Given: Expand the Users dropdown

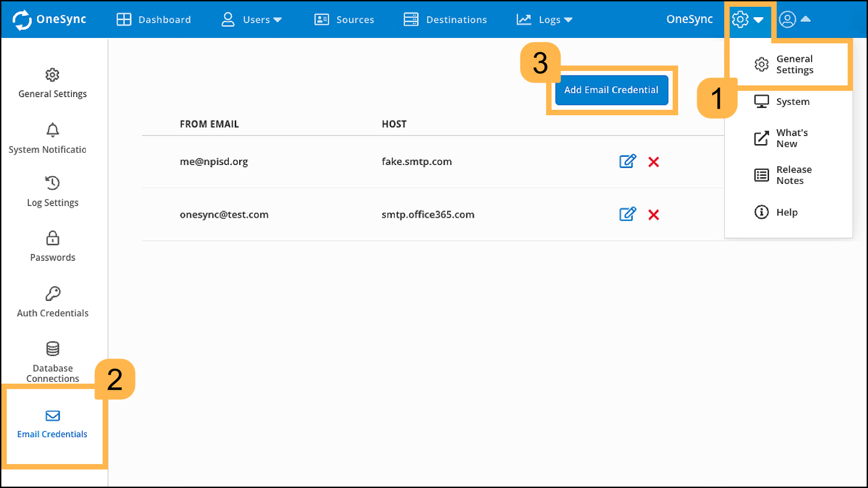Looking at the screenshot, I should click(251, 19).
